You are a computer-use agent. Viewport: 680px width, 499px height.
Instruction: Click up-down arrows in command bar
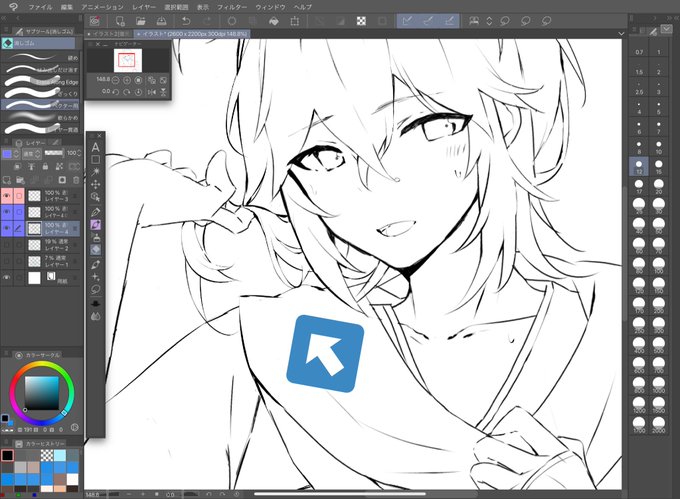(x=489, y=21)
